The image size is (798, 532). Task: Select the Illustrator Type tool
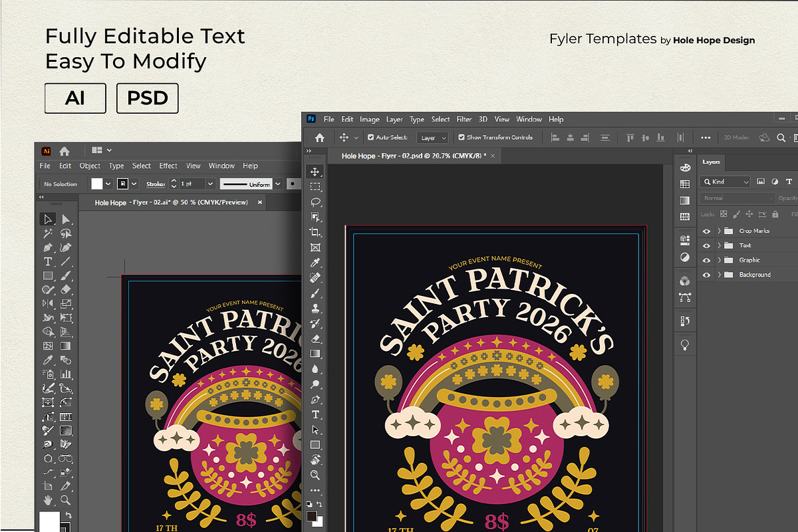47,261
